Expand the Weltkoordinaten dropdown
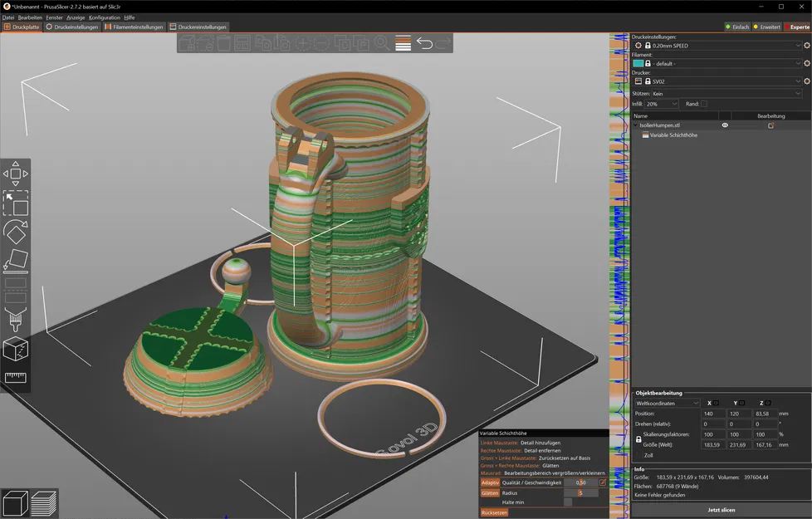 point(668,404)
